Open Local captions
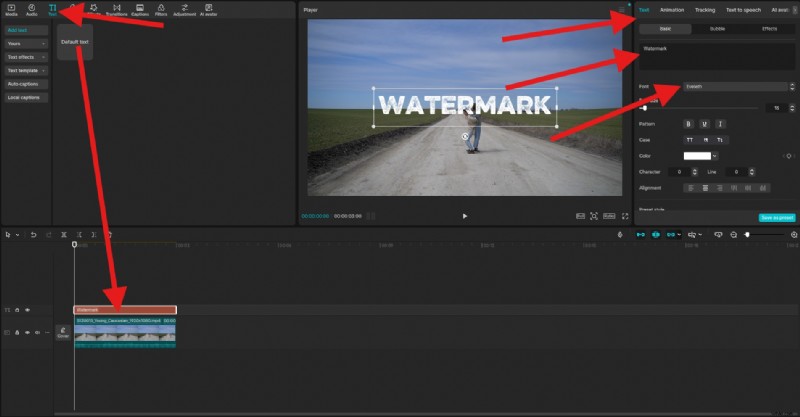The width and height of the screenshot is (800, 417). pos(27,97)
